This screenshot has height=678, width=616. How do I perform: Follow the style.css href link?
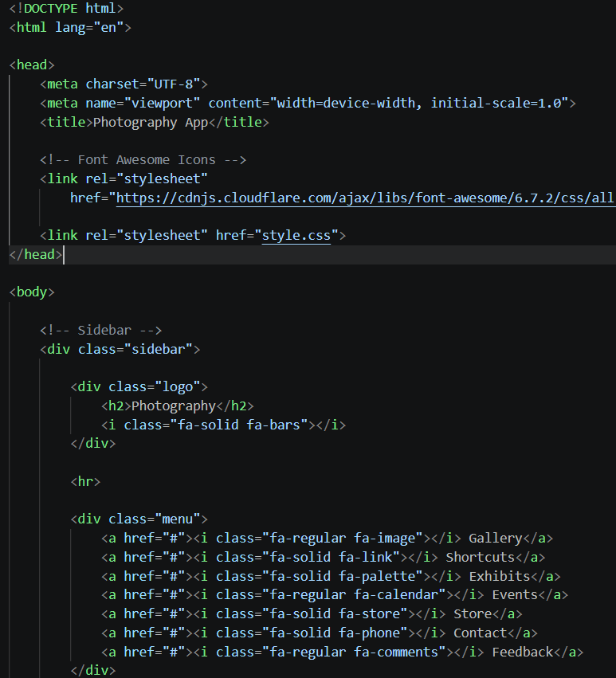[x=296, y=236]
